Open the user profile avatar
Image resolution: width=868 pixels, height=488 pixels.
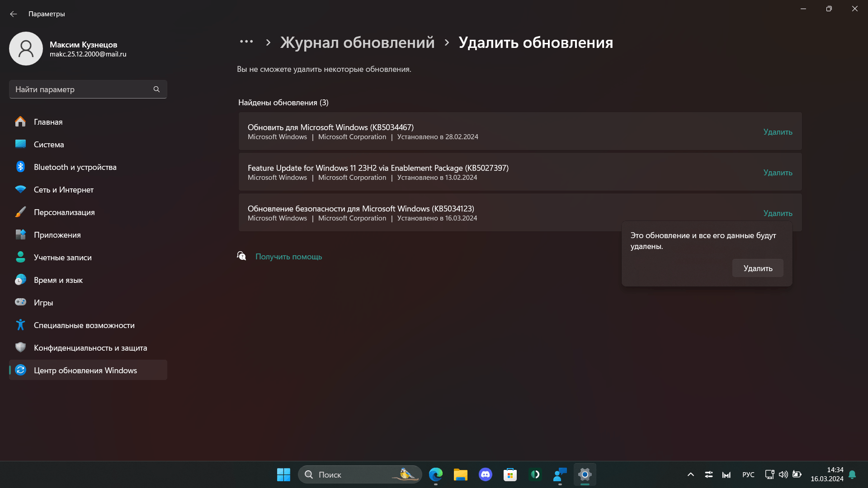point(26,48)
